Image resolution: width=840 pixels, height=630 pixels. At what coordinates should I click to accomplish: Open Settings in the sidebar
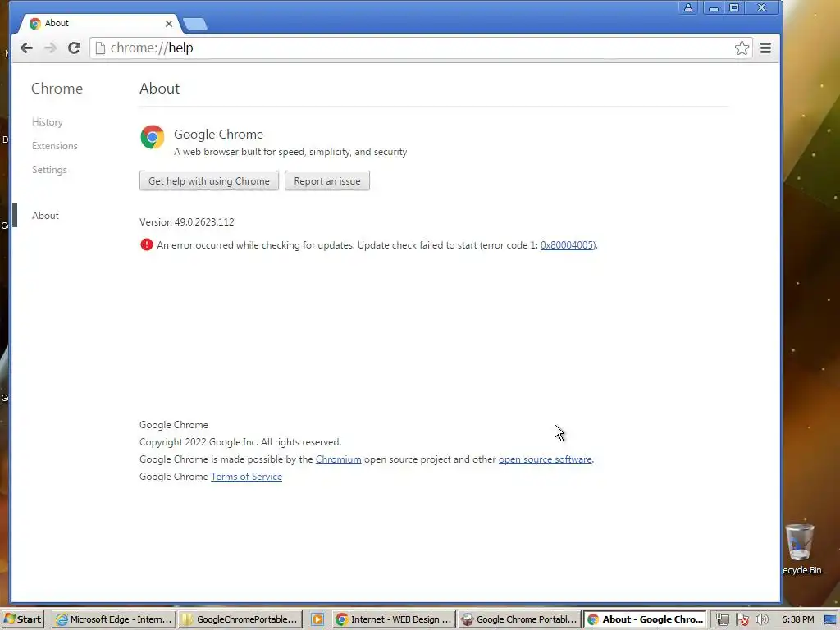pyautogui.click(x=49, y=170)
